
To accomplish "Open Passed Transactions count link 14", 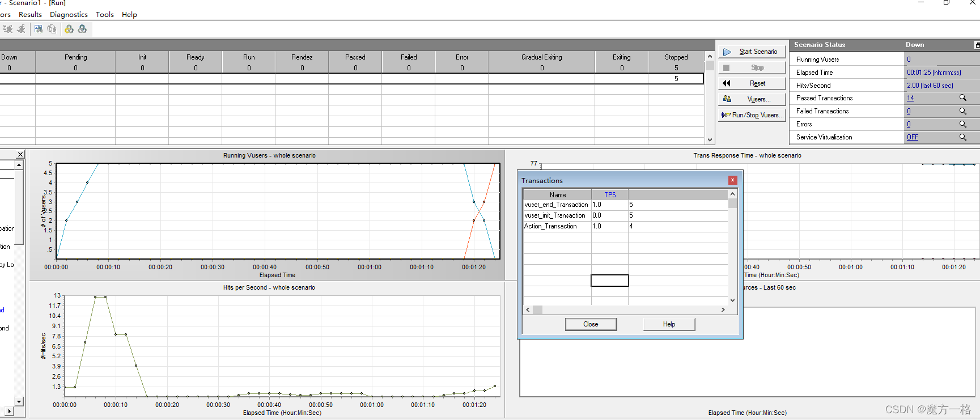I will pos(910,98).
